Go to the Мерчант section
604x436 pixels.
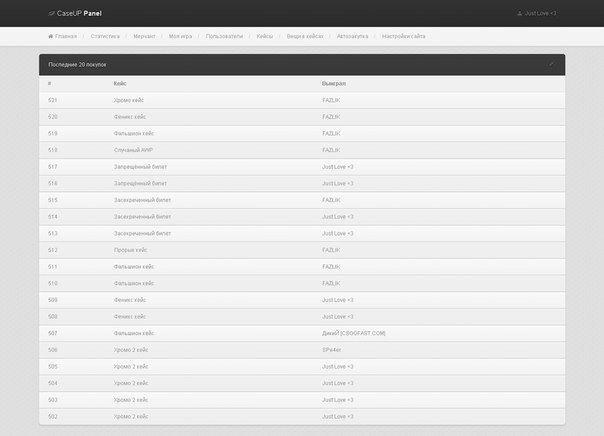144,36
